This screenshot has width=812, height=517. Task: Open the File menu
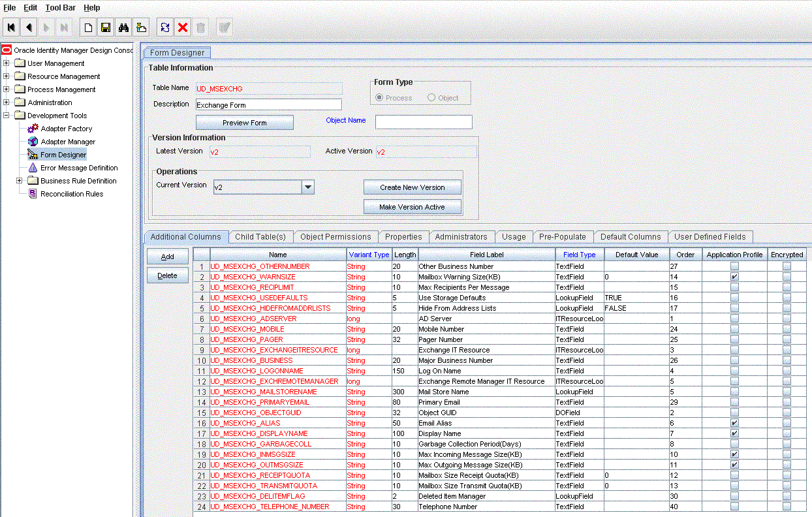10,8
